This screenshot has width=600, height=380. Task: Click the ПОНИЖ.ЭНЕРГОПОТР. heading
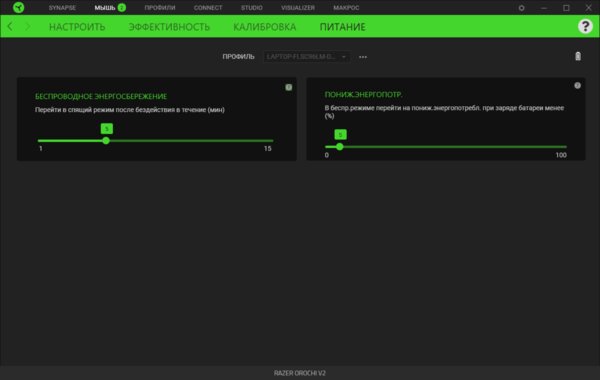(x=364, y=95)
